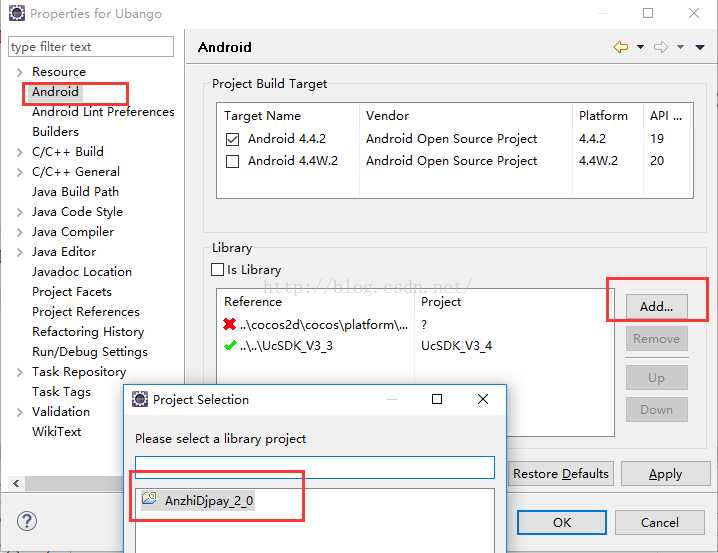Open Project Facets page
The width and height of the screenshot is (718, 553).
pos(72,292)
